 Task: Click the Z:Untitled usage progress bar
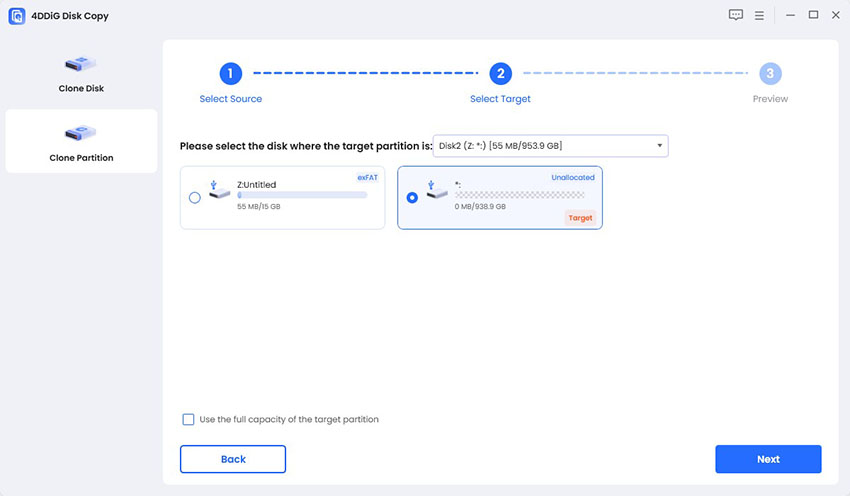coord(302,195)
